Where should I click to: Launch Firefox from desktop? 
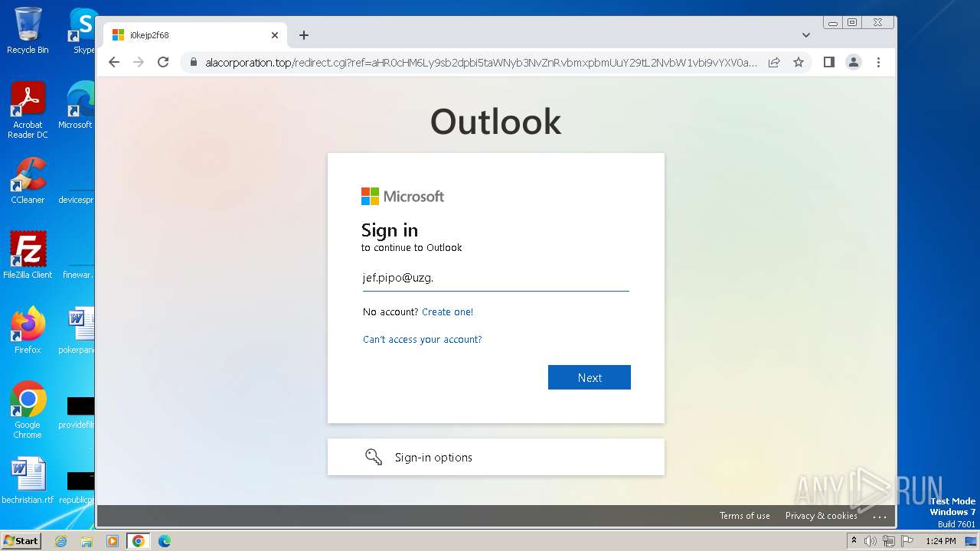click(x=28, y=331)
